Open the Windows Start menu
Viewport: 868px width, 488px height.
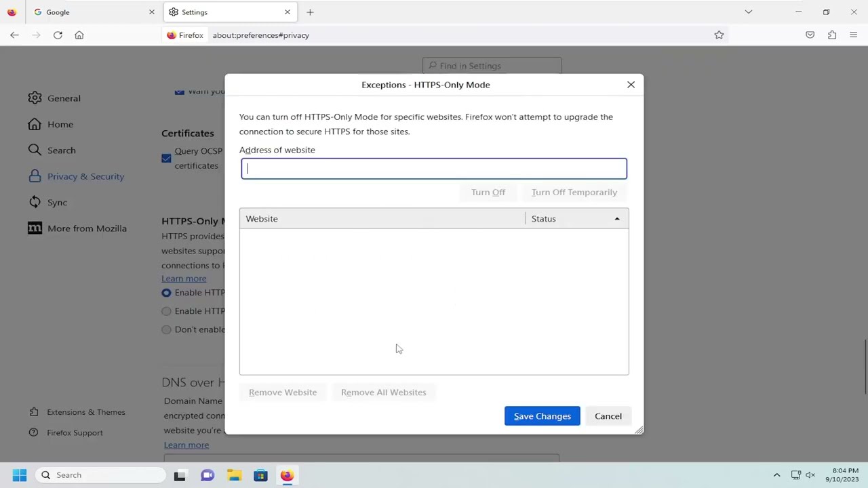click(x=19, y=475)
